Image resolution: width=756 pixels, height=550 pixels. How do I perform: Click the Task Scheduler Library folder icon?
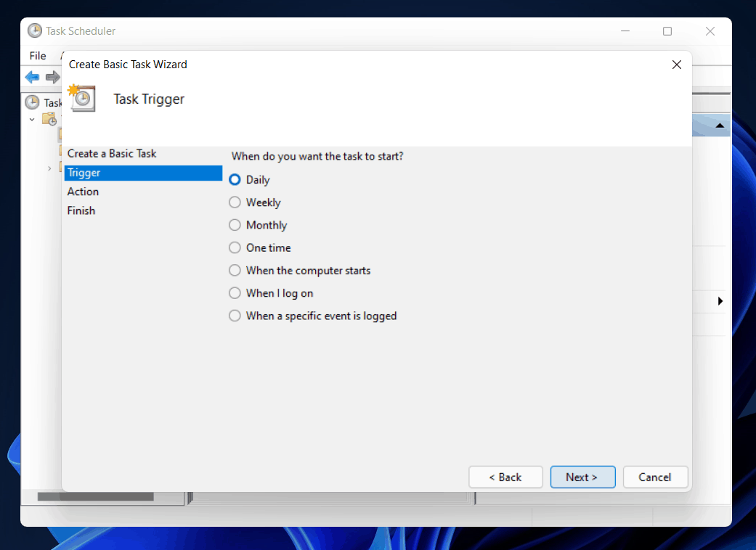click(49, 119)
